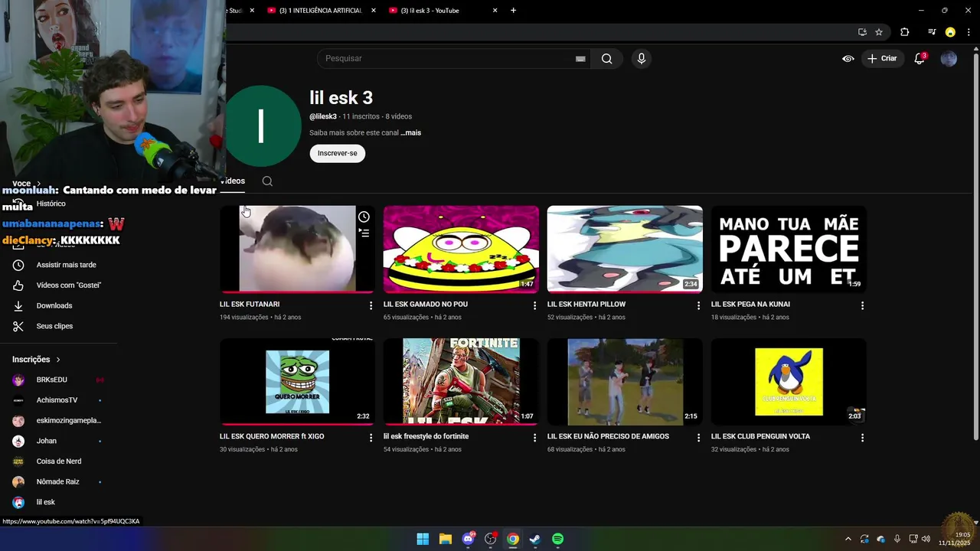
Task: Click the Criar button
Action: click(881, 58)
